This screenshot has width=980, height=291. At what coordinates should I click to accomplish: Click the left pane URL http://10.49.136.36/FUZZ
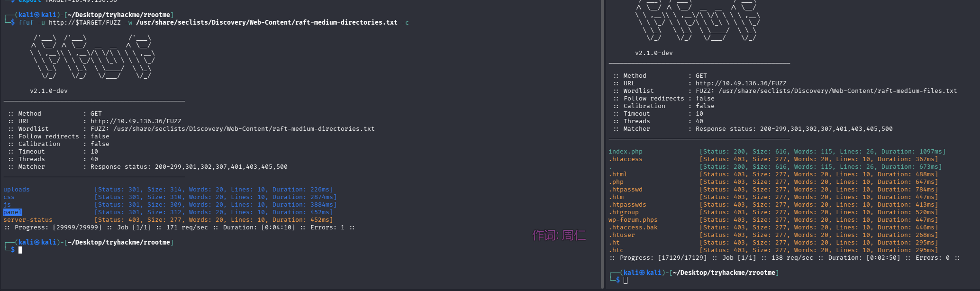[x=136, y=121]
